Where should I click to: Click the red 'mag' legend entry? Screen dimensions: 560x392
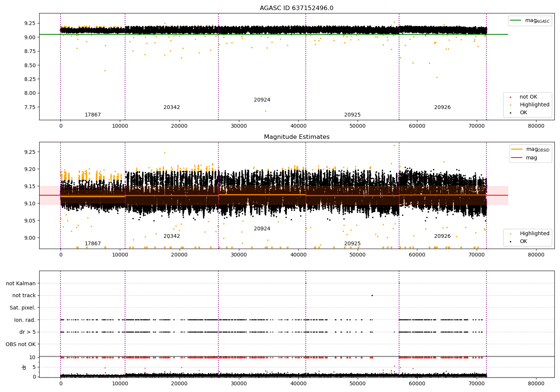tap(525, 158)
